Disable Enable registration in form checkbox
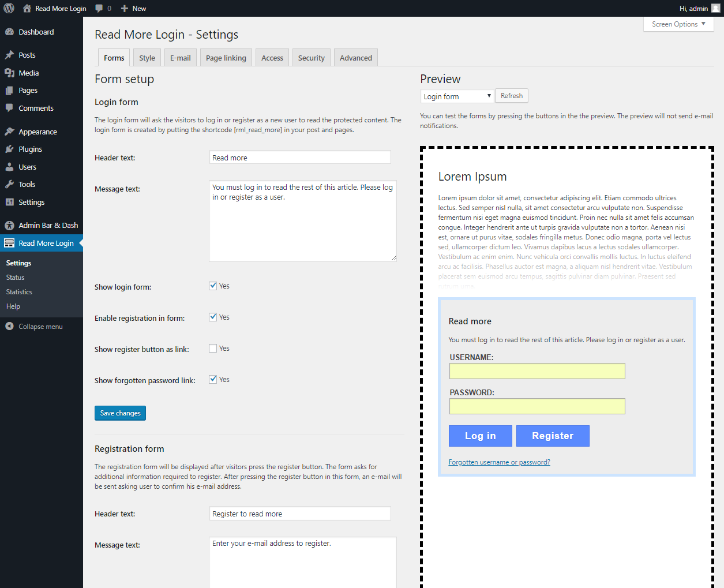The image size is (724, 588). click(x=213, y=317)
